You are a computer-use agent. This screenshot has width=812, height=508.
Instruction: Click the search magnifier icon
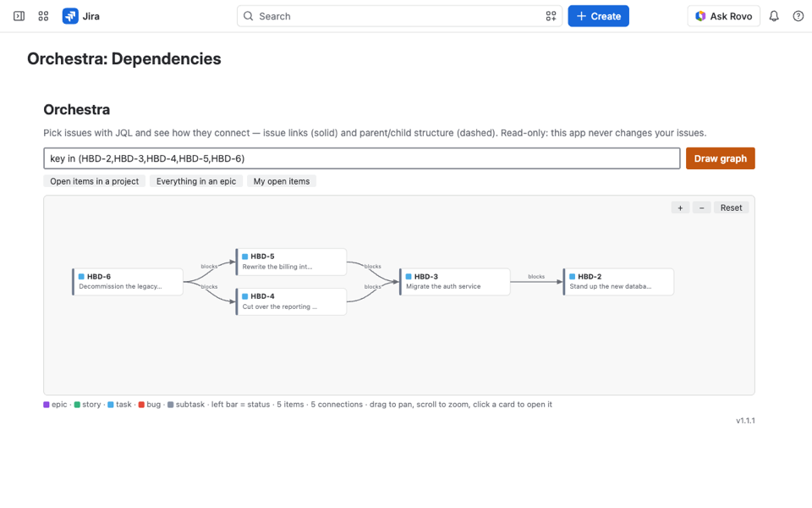tap(249, 16)
